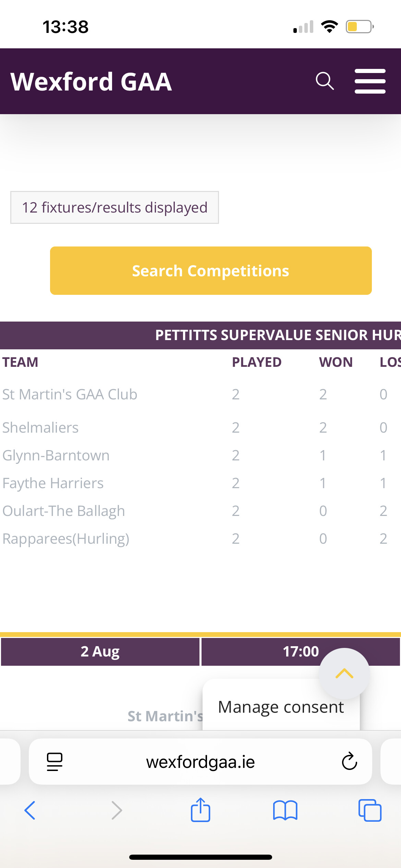Click the PLAYED column header
Image resolution: width=401 pixels, height=868 pixels.
point(257,362)
